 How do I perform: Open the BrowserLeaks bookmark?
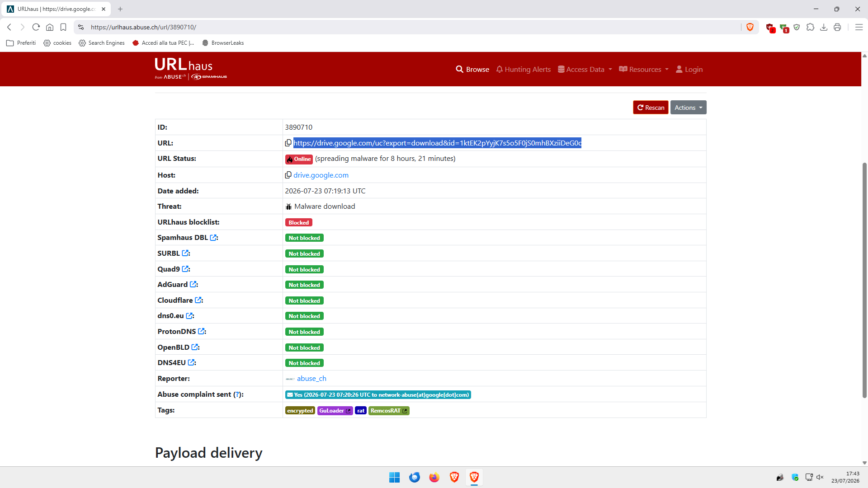223,43
